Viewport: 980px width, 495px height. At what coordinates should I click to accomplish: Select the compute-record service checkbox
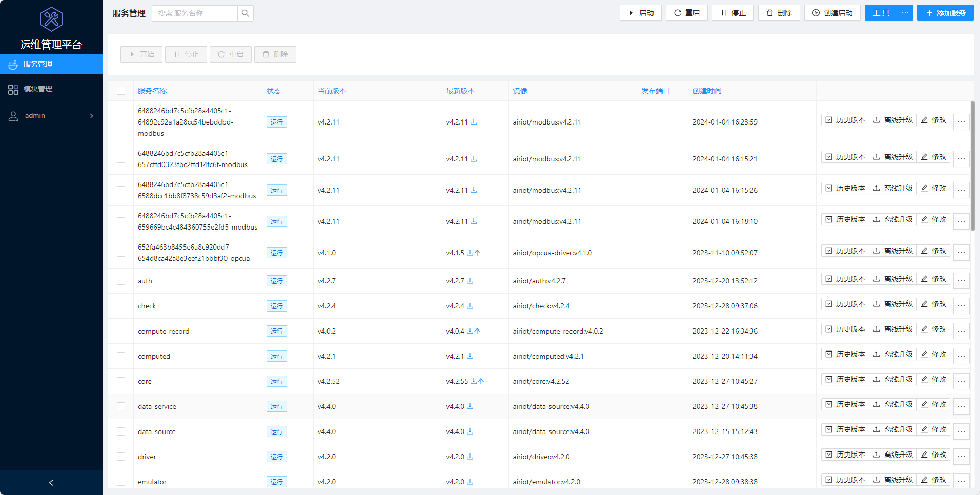click(x=121, y=331)
